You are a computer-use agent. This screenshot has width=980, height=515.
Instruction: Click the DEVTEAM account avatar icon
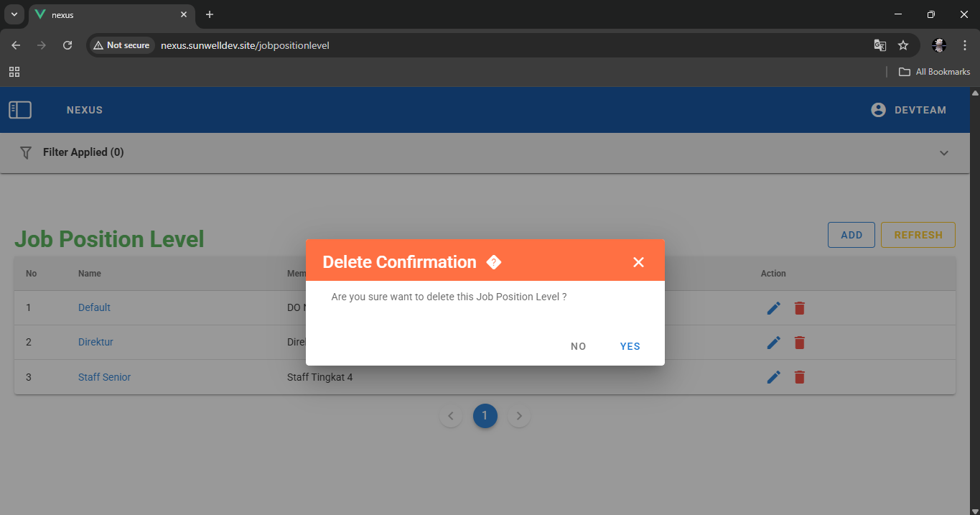click(x=878, y=110)
